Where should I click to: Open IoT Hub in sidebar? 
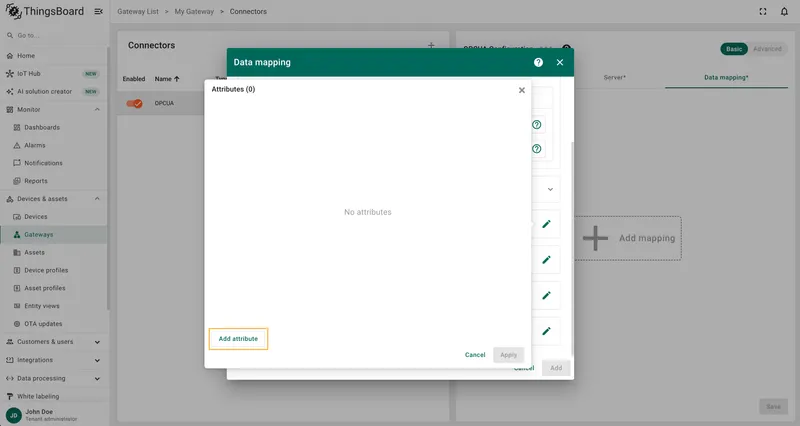[x=54, y=73]
